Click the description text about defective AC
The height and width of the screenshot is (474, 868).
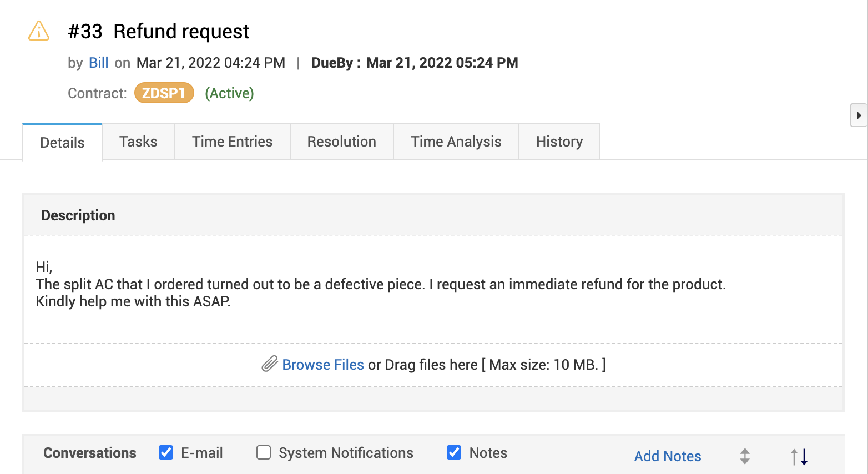(380, 284)
